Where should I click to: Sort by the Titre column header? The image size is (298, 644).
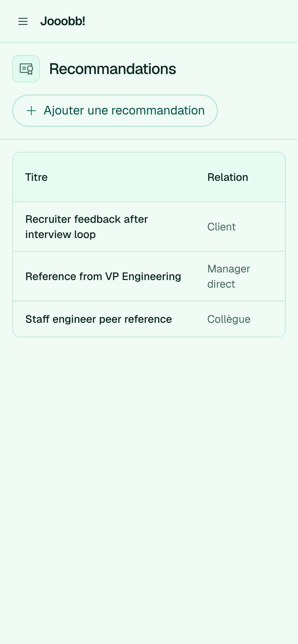pyautogui.click(x=36, y=177)
